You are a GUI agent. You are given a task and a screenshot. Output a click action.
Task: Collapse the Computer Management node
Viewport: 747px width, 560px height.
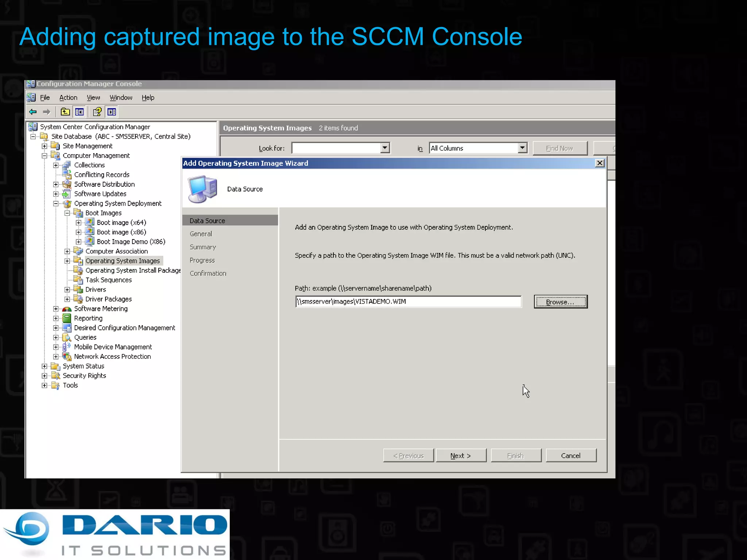tap(44, 156)
